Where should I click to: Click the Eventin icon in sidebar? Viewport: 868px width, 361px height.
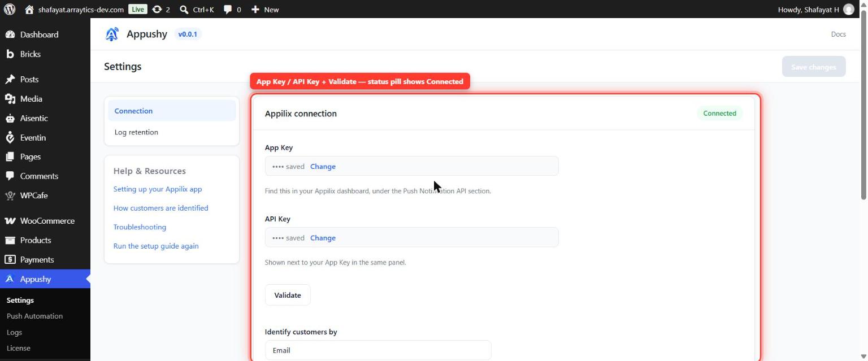(x=10, y=137)
